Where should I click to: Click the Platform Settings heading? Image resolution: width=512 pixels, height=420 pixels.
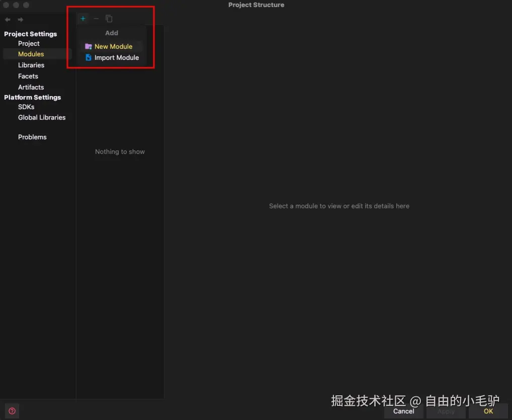tap(32, 97)
